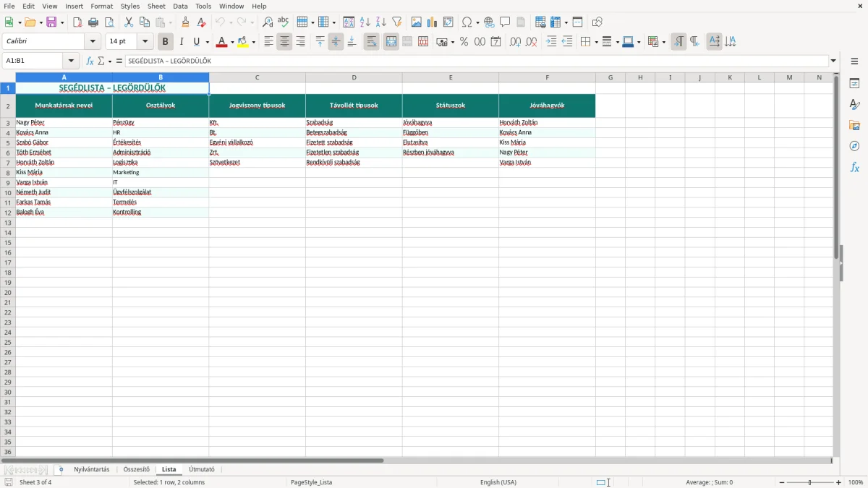Click the zoom slider in the status bar
Image resolution: width=868 pixels, height=488 pixels.
click(x=809, y=482)
